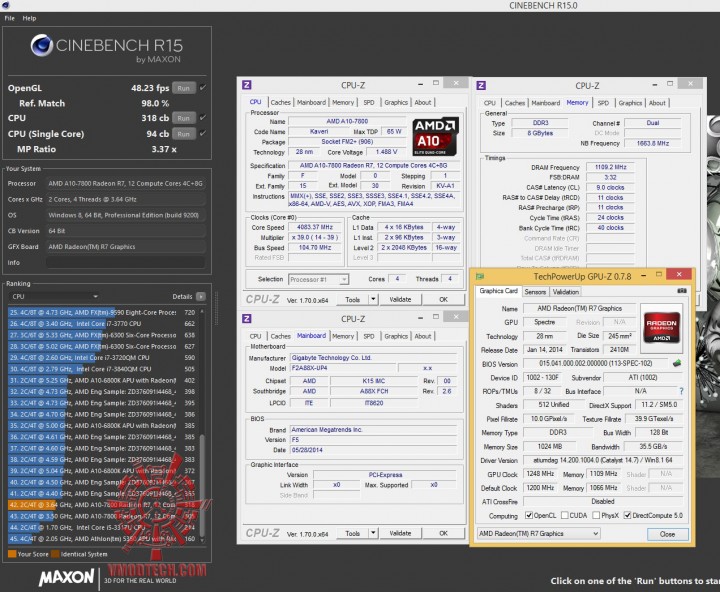Toggle the CPU test checkmark
This screenshot has height=592, width=720.
click(203, 118)
